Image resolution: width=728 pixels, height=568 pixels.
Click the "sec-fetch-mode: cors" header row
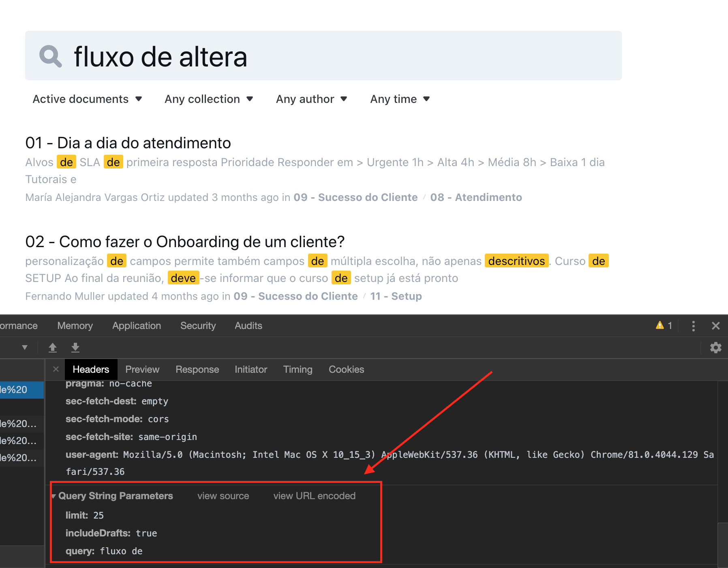click(x=117, y=419)
